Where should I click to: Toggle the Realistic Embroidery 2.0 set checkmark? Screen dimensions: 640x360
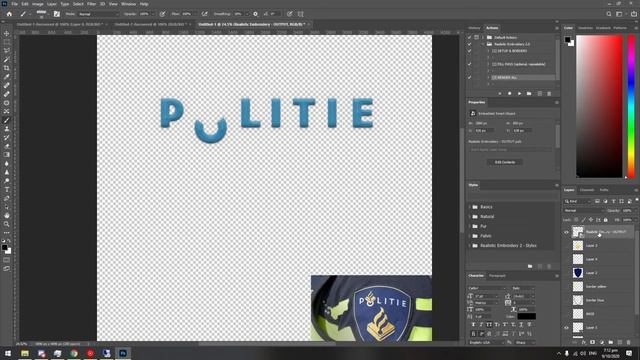[x=469, y=44]
